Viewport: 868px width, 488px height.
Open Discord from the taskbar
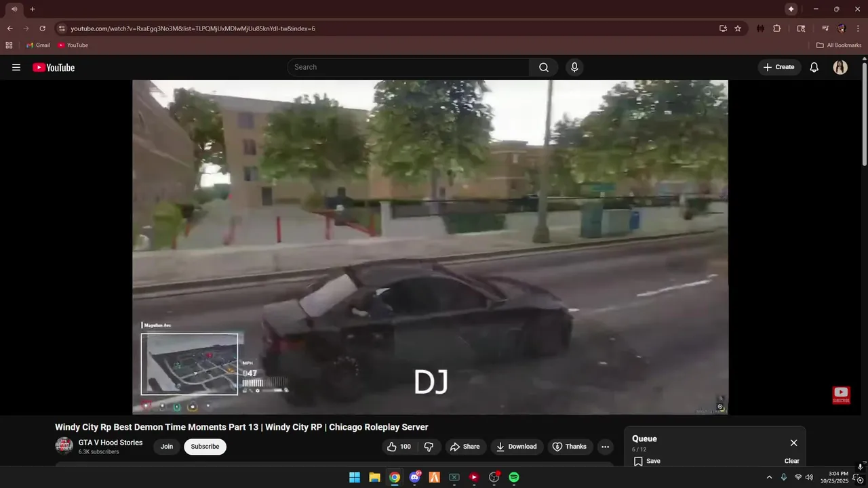(415, 477)
